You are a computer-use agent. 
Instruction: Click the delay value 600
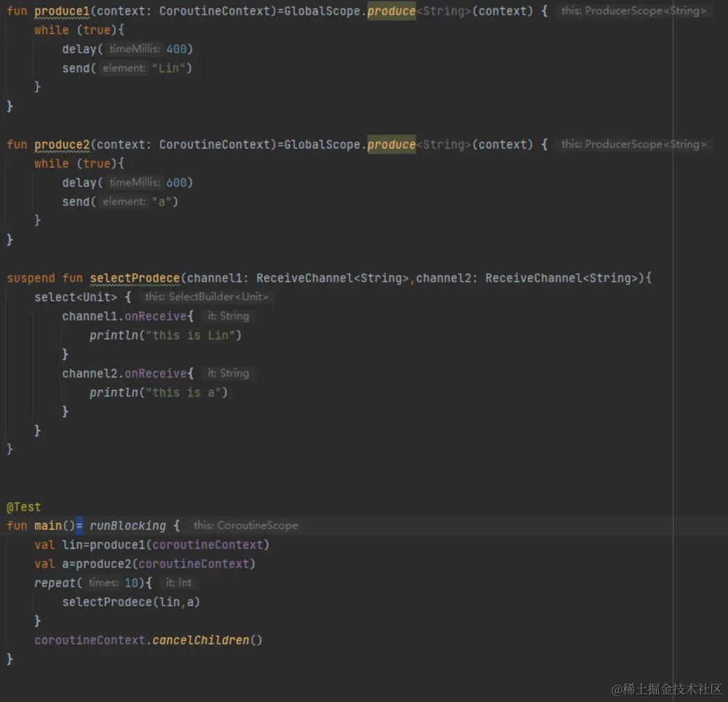(x=176, y=183)
